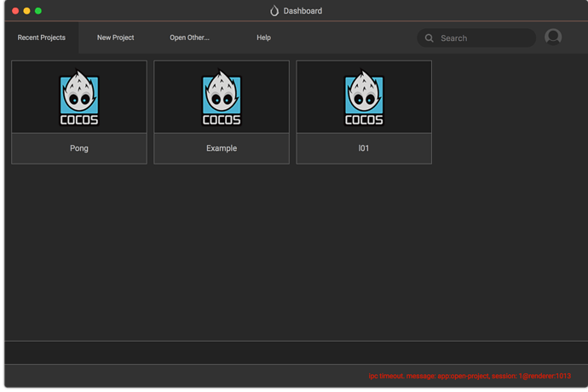Open the user account avatar icon

[553, 37]
